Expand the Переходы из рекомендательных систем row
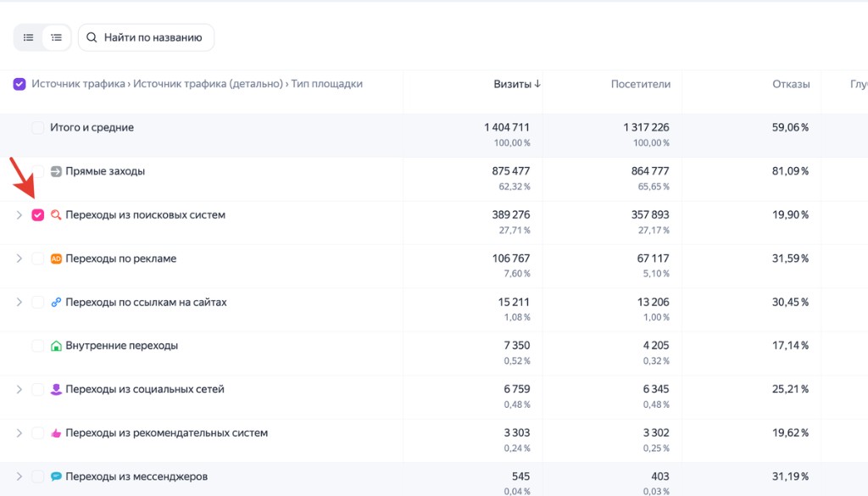Viewport: 868px width, 496px height. click(x=19, y=433)
